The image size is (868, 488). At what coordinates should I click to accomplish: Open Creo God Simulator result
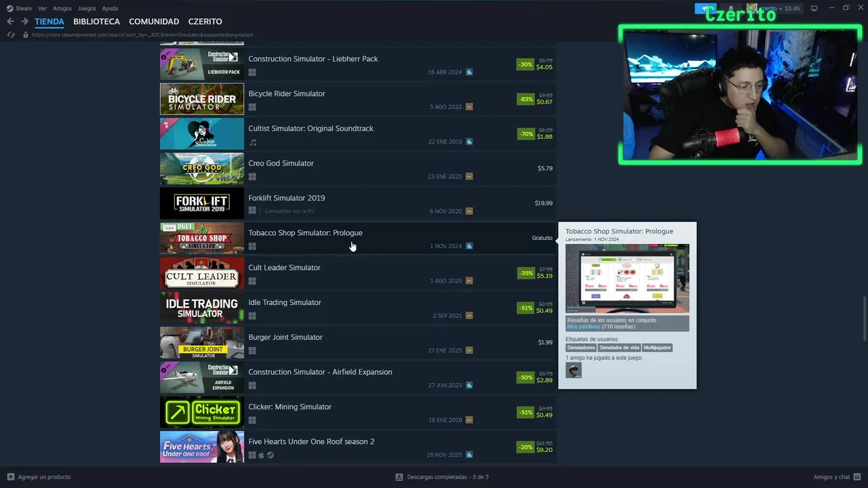358,169
